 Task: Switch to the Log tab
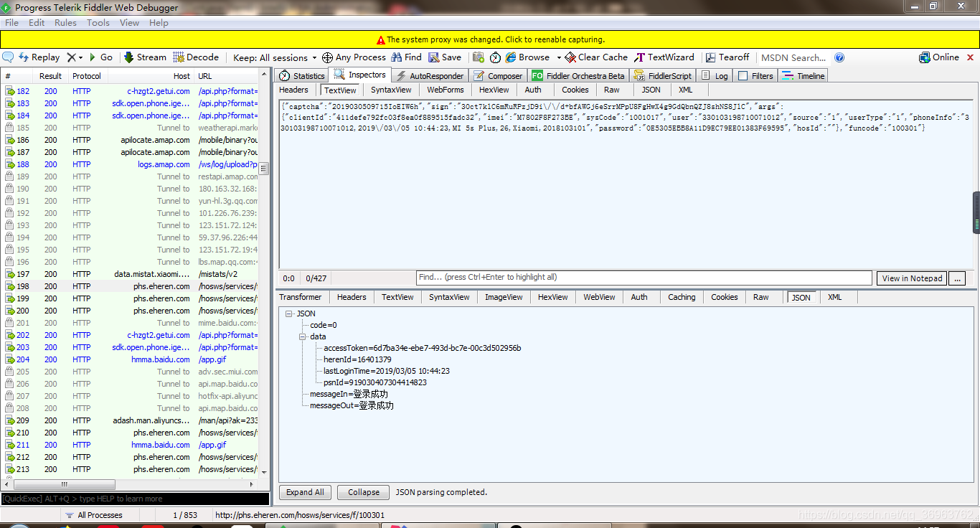click(x=715, y=76)
